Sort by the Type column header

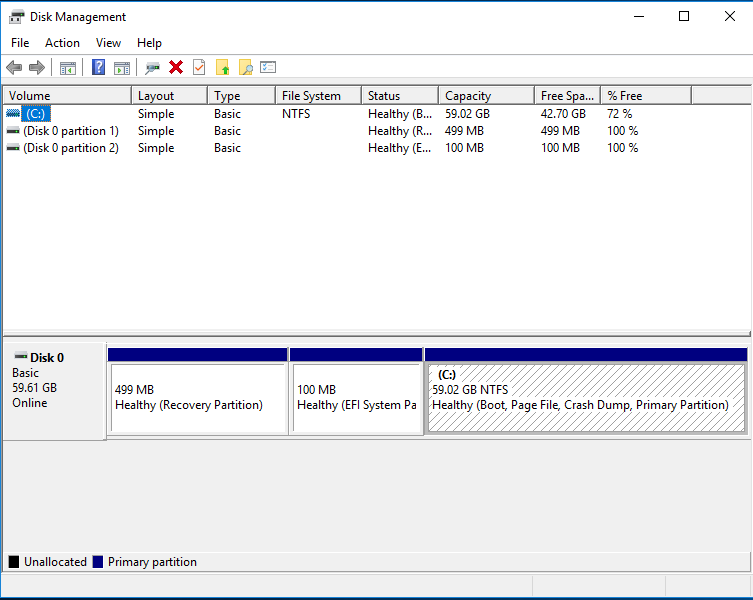point(242,96)
